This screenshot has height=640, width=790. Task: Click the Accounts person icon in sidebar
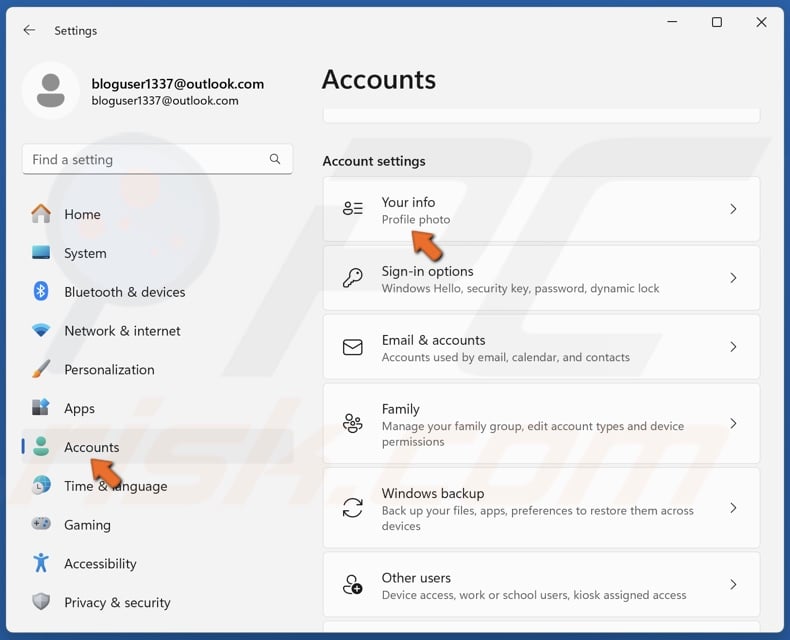click(x=41, y=446)
